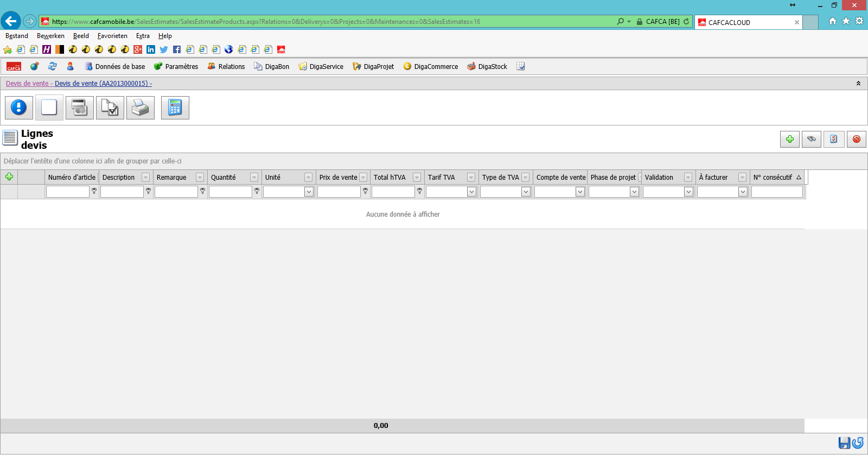The height and width of the screenshot is (467, 868).
Task: Click the blue refresh arrow beside save icon
Action: [x=858, y=443]
